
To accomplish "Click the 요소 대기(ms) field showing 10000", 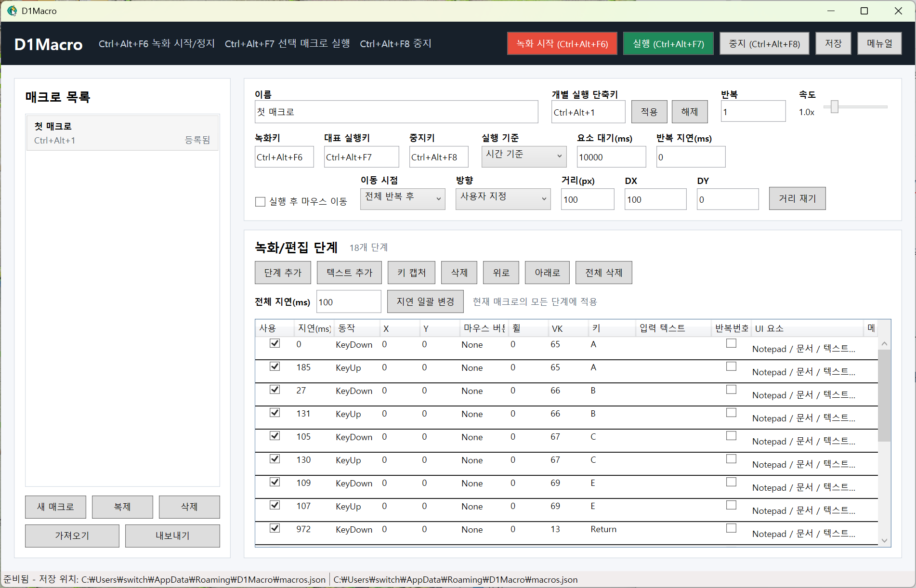I will [611, 157].
